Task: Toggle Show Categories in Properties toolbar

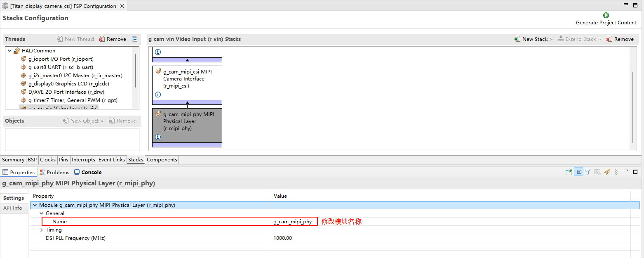Action: [578, 172]
